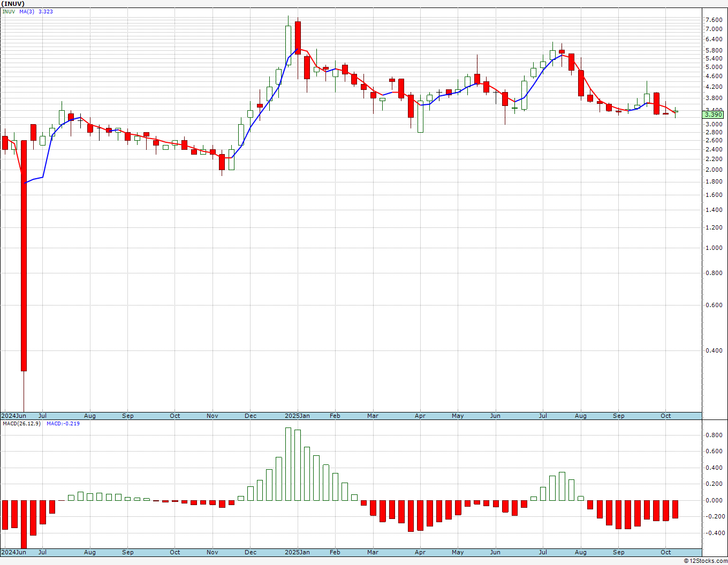Viewport: 728px width, 565px height.
Task: Click the MACD(26,12,9) label
Action: pyautogui.click(x=21, y=424)
